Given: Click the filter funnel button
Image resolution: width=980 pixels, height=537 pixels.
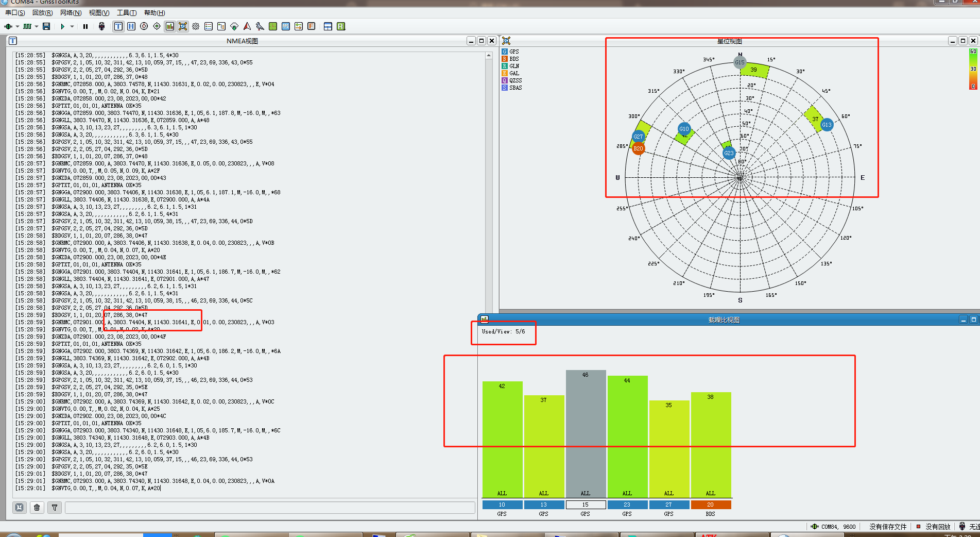Looking at the screenshot, I should (55, 508).
